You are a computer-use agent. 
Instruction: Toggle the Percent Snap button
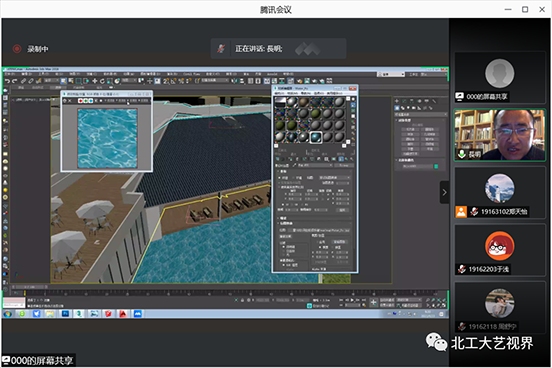pyautogui.click(x=181, y=81)
